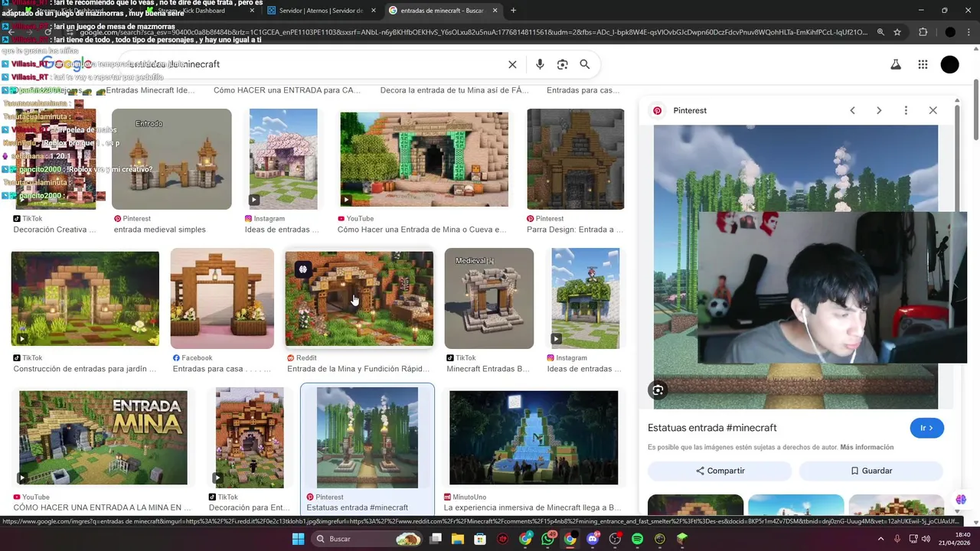Click the tray microphone status icon
This screenshot has height=551, width=980.
click(x=897, y=539)
